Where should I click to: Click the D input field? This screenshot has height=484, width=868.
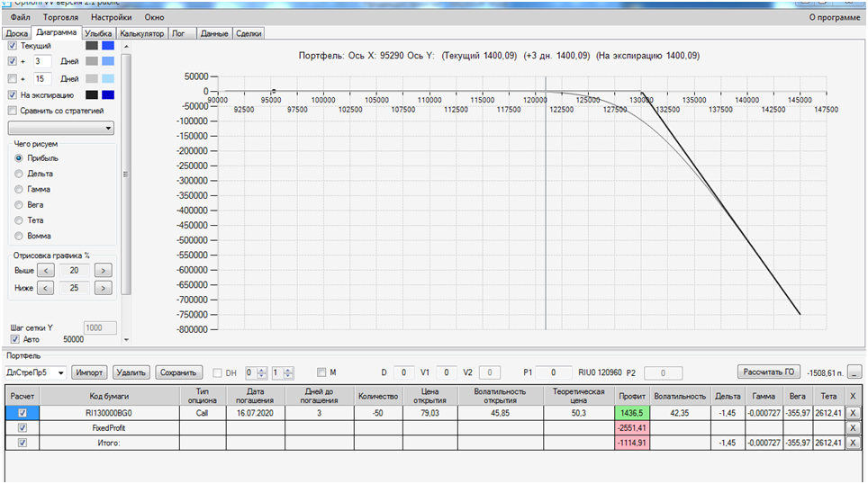(x=403, y=372)
